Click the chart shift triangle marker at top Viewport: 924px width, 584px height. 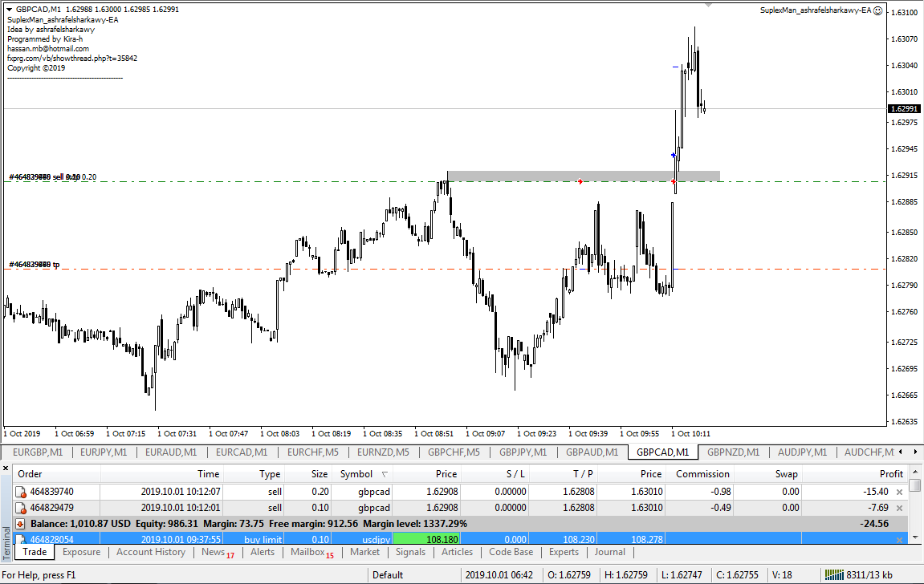[708, 5]
